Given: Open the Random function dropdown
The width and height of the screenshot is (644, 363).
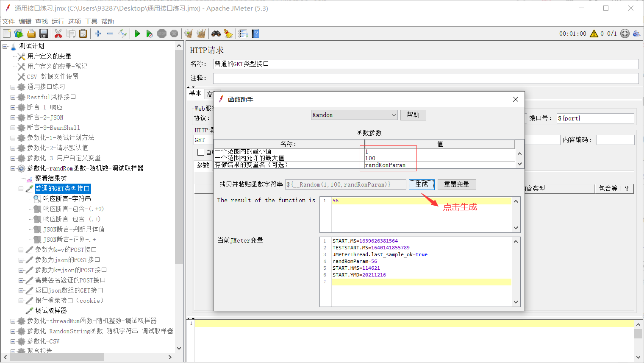Looking at the screenshot, I should coord(354,115).
